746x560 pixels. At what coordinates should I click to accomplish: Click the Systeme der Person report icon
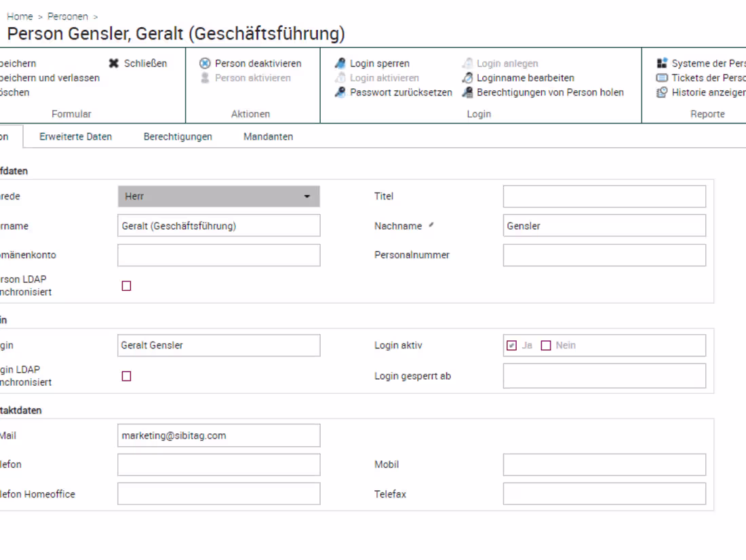pos(663,64)
